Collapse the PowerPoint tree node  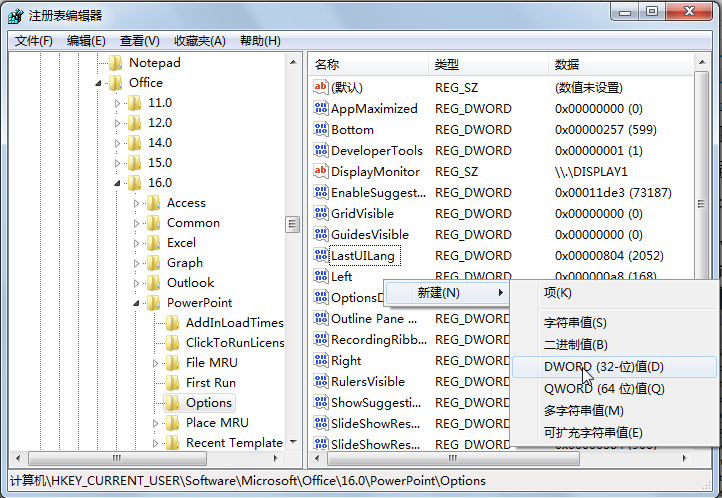(x=136, y=303)
